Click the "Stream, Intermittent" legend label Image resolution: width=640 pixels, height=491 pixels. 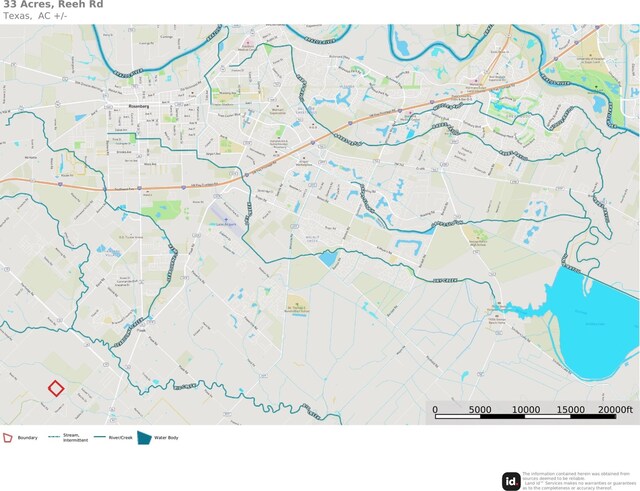pos(75,438)
